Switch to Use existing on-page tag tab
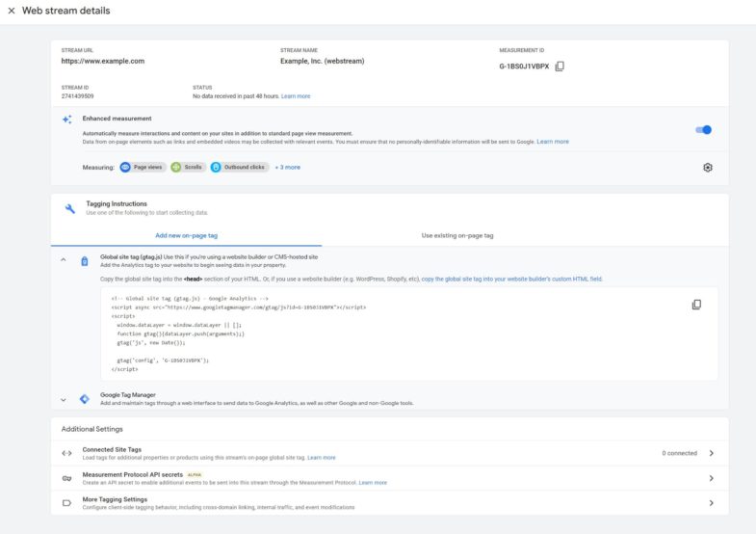 [457, 235]
